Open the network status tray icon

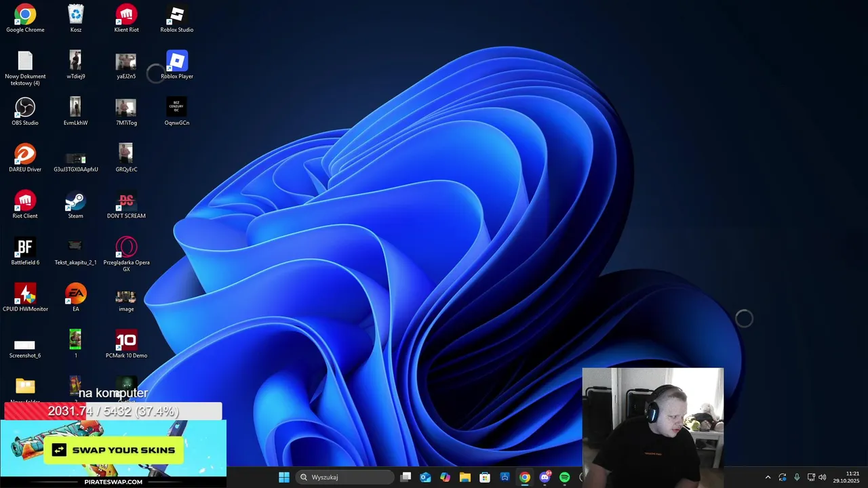pos(811,477)
